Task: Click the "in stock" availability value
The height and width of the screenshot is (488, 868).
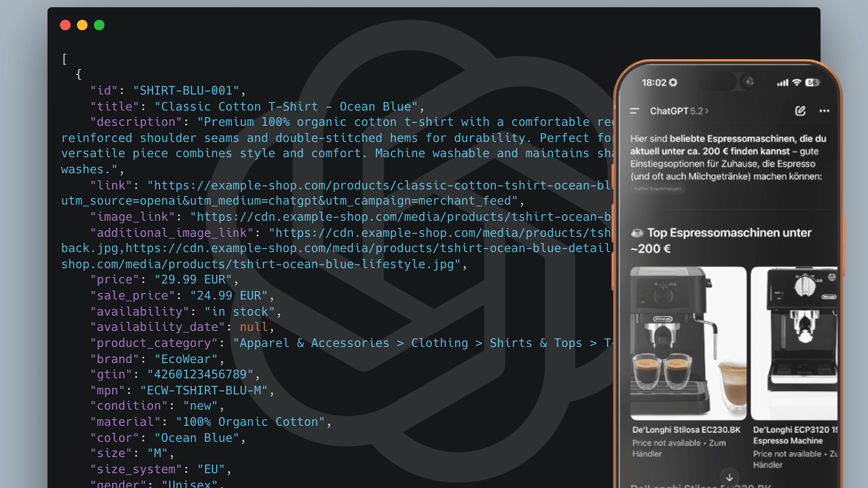Action: tap(240, 311)
